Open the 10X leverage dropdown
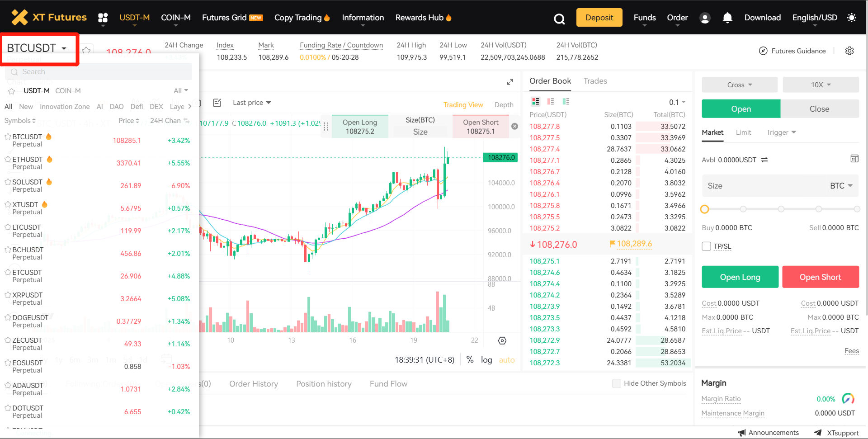868x439 pixels. pos(821,85)
